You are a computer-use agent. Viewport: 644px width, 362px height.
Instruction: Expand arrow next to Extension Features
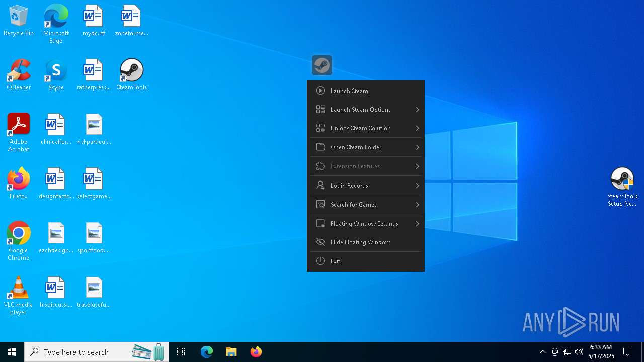(x=417, y=166)
